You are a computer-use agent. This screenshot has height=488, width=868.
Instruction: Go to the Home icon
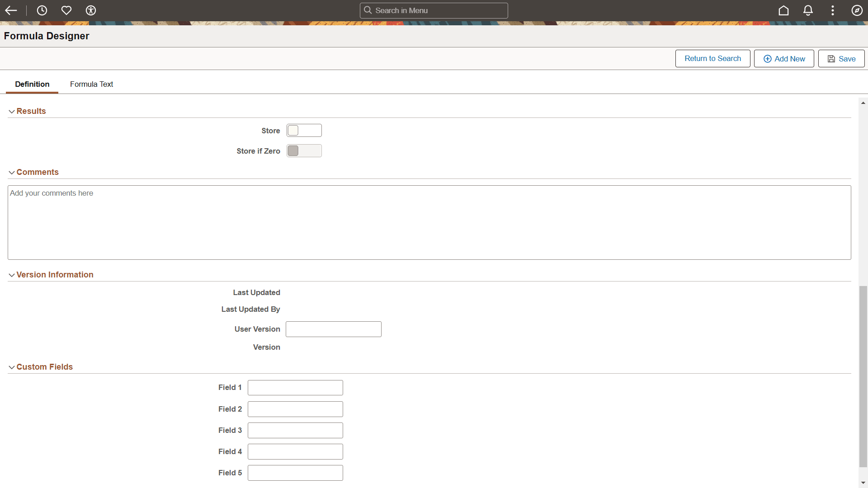pyautogui.click(x=783, y=10)
